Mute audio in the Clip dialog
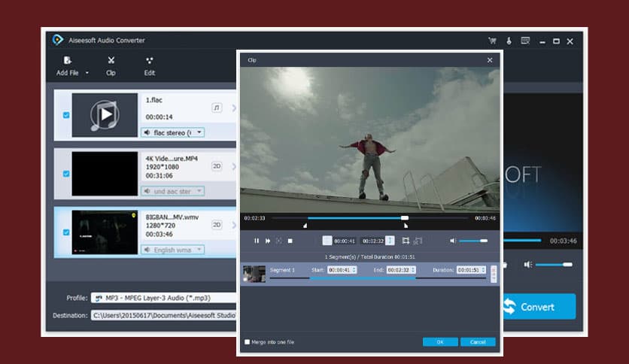Viewport: 629px width, 364px height. point(452,241)
